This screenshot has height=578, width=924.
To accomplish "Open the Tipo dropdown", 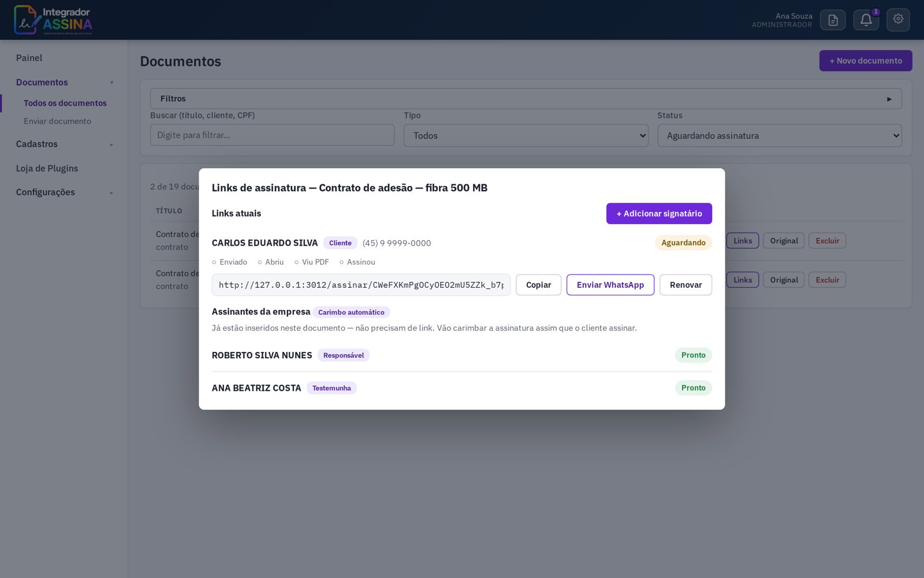I will [526, 135].
